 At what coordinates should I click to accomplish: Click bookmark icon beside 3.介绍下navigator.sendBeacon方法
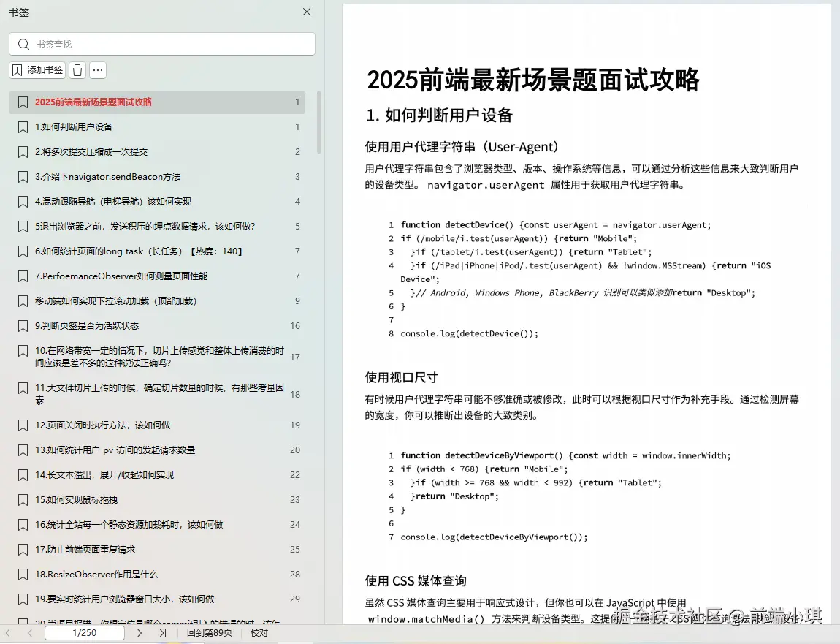(23, 176)
